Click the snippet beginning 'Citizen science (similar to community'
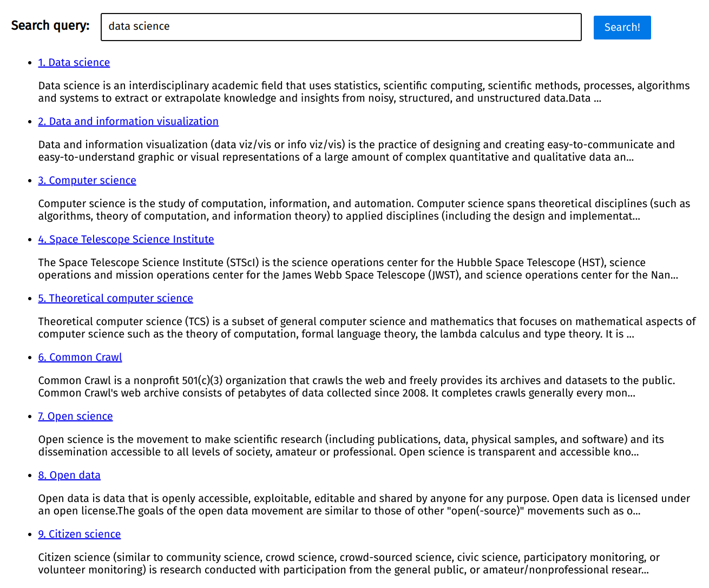Screen dimensions: 709x588 (x=349, y=564)
